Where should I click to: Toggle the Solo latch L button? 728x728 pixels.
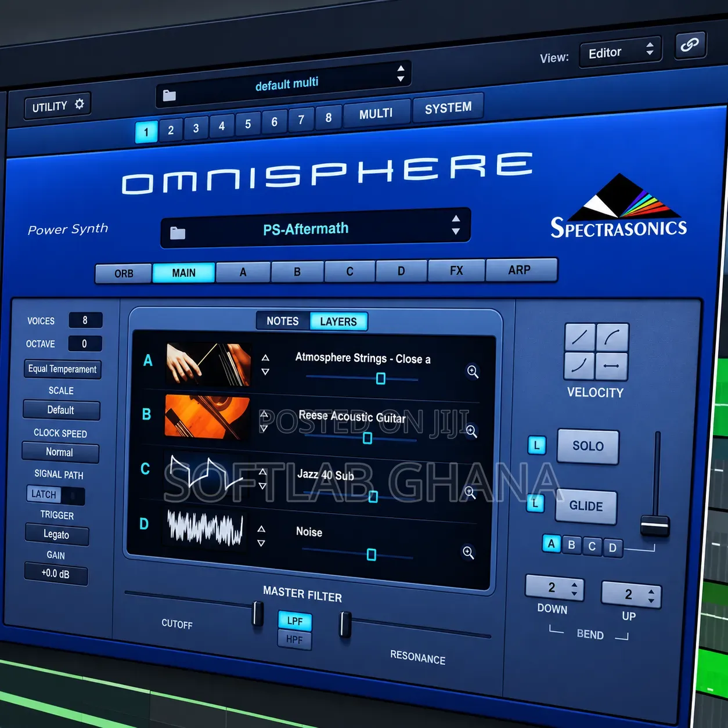click(x=537, y=445)
